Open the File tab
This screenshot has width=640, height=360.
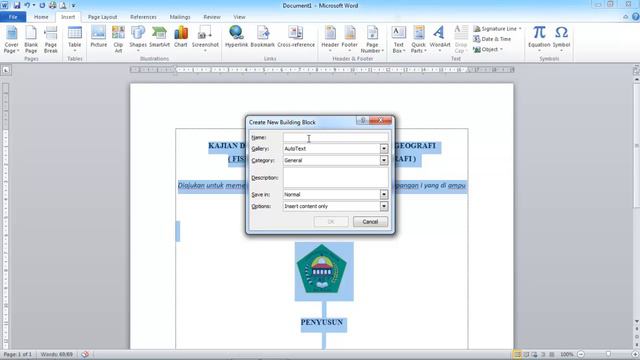[13, 17]
